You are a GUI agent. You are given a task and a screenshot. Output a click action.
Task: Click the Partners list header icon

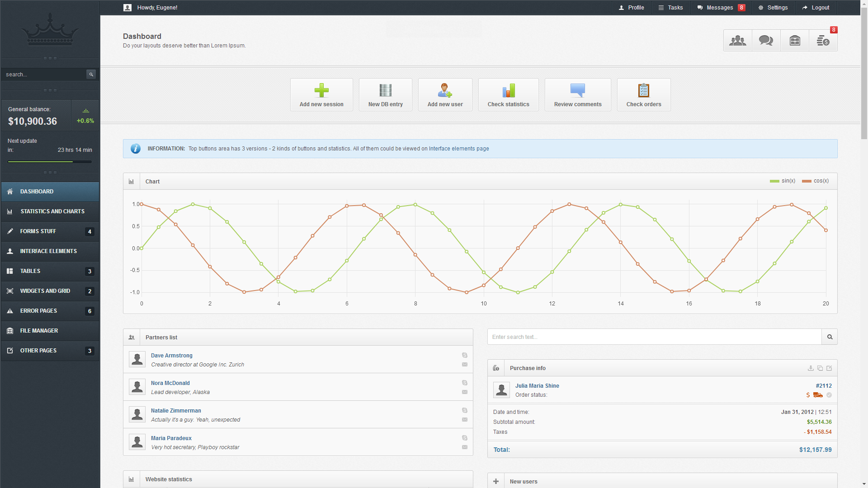pos(132,338)
